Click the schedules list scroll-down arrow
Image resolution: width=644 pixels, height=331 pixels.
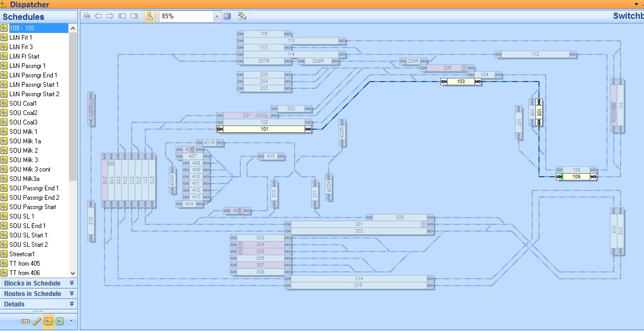pyautogui.click(x=73, y=273)
